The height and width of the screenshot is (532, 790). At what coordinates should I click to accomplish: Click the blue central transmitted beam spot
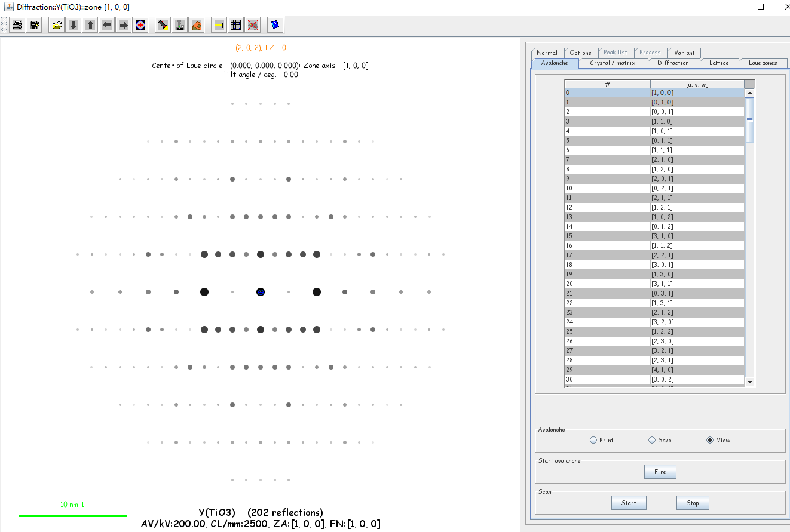[261, 292]
